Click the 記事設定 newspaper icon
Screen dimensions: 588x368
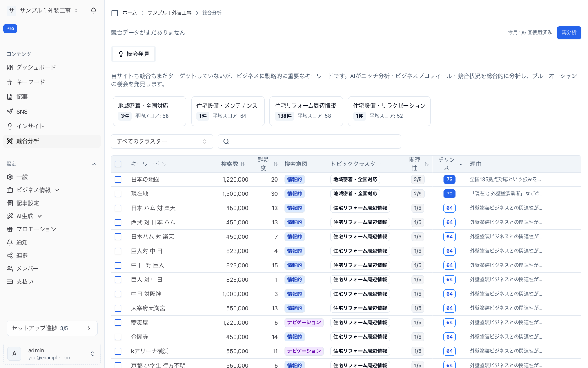[x=10, y=203]
